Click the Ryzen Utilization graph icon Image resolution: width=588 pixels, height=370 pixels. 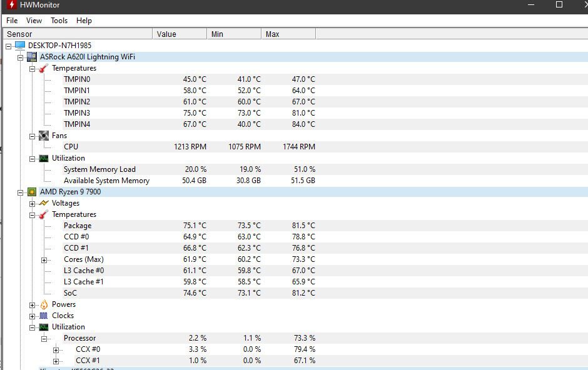[44, 327]
